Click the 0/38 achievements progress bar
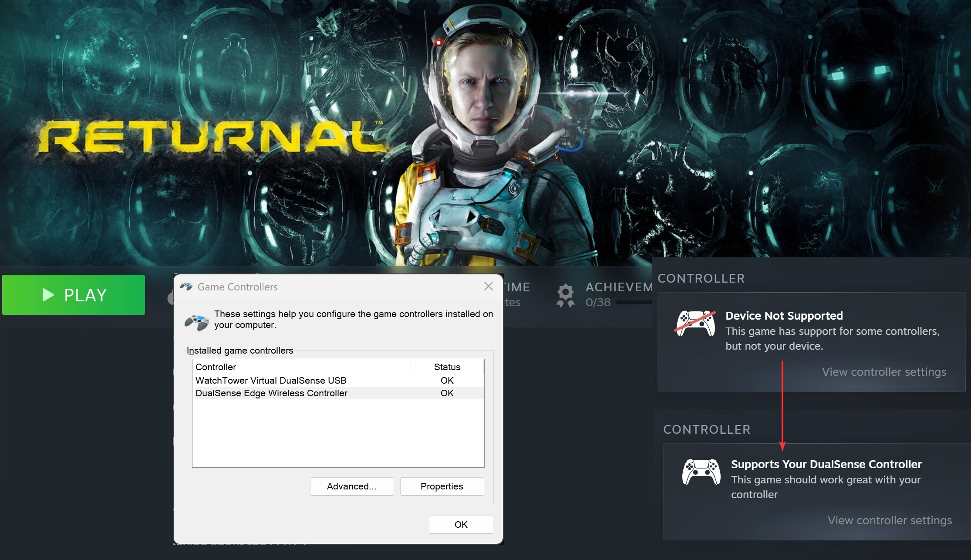 point(634,302)
